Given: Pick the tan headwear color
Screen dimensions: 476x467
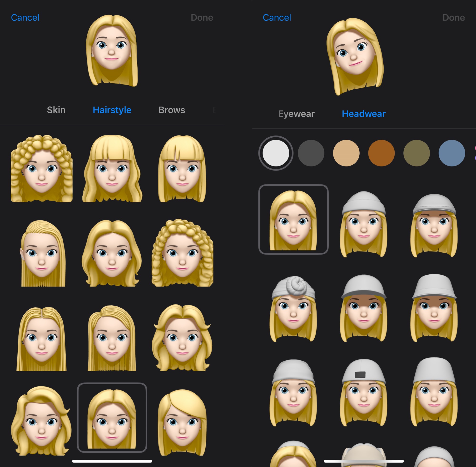Looking at the screenshot, I should coord(346,153).
